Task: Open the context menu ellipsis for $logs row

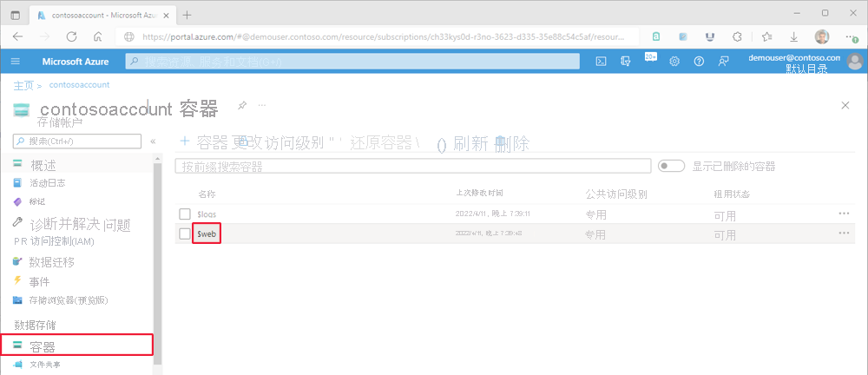Action: (x=844, y=214)
